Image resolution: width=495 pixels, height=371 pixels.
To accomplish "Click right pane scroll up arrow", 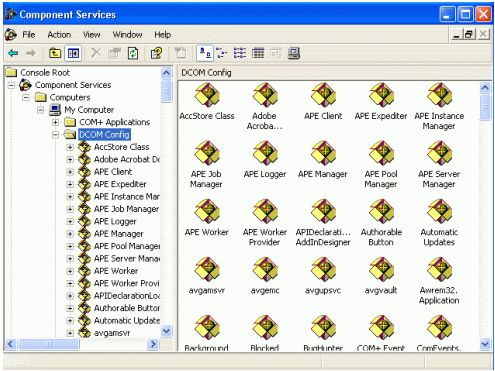I will (x=485, y=88).
